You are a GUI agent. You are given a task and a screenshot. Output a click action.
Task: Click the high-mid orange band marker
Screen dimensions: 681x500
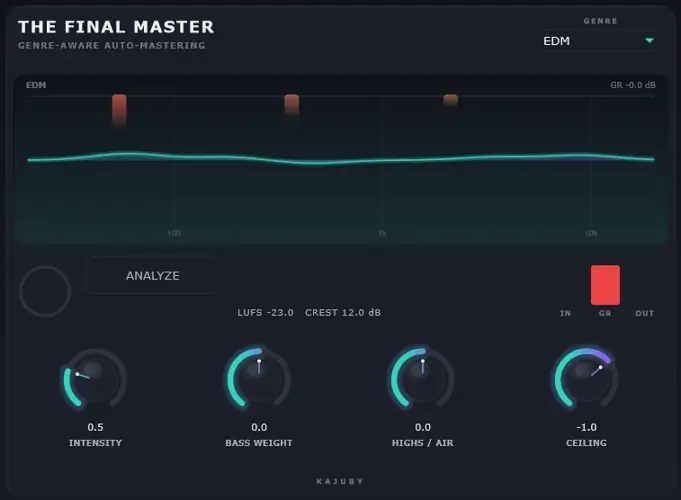(x=450, y=100)
